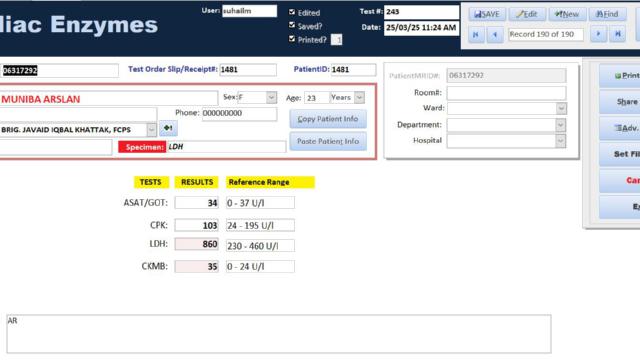Viewport: 640px width, 360px height.
Task: Create a New record
Action: [567, 14]
